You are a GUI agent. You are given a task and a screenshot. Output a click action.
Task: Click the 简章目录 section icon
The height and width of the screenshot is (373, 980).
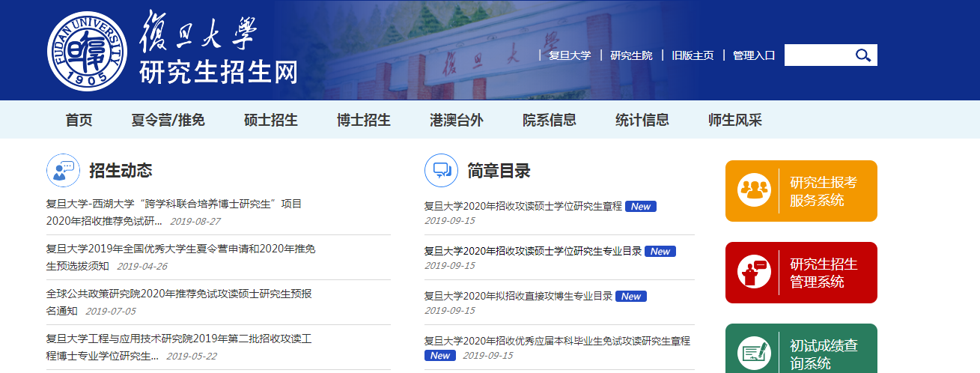click(441, 171)
